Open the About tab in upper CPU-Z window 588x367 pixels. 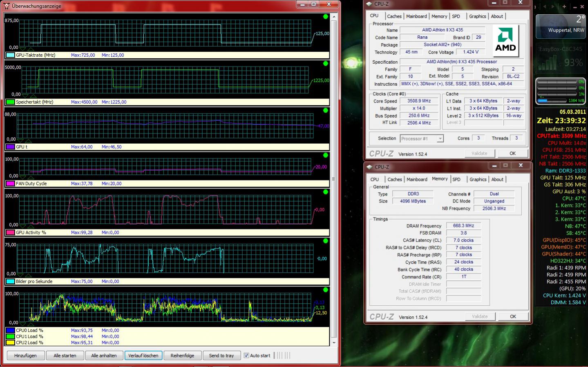coord(497,16)
